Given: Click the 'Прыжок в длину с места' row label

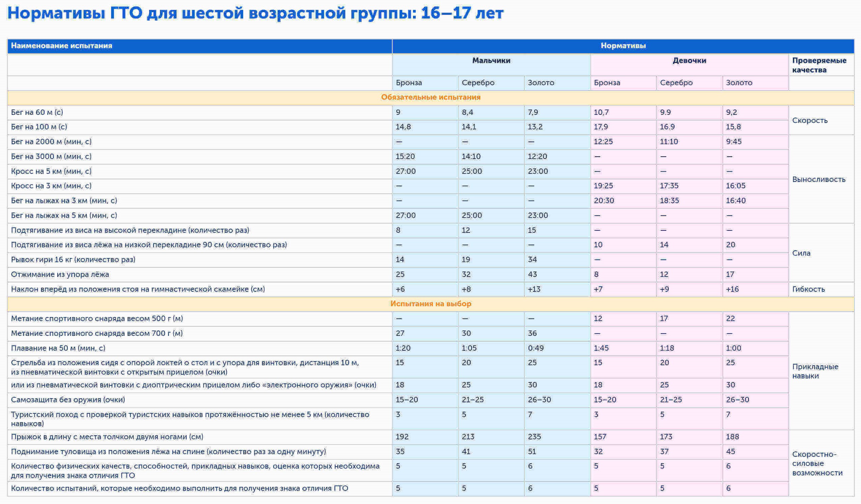Looking at the screenshot, I should 107,437.
